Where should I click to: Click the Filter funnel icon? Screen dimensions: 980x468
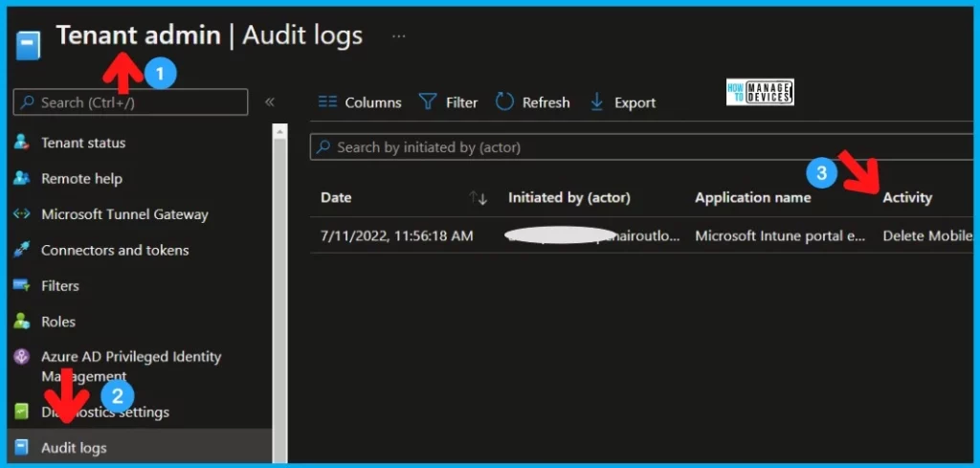(428, 101)
